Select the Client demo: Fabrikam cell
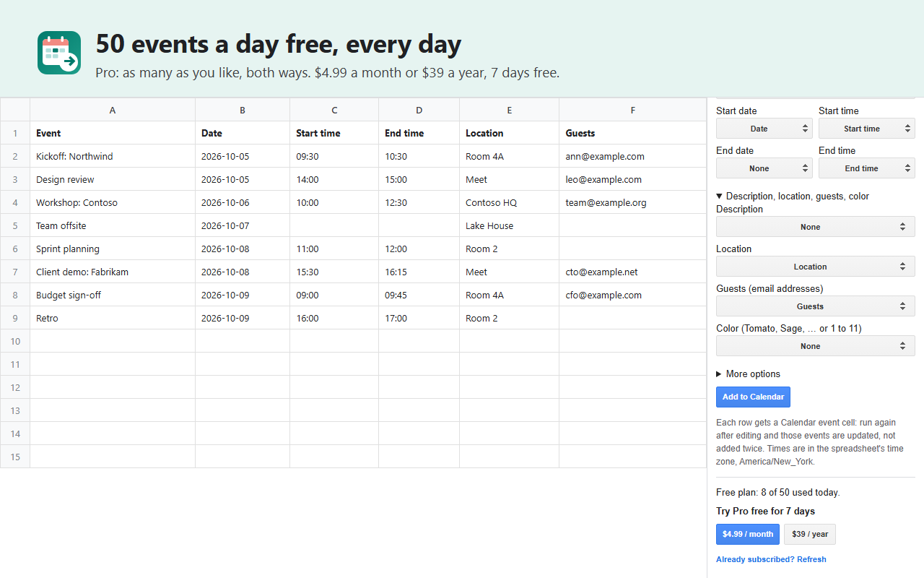The image size is (924, 578). click(x=113, y=272)
